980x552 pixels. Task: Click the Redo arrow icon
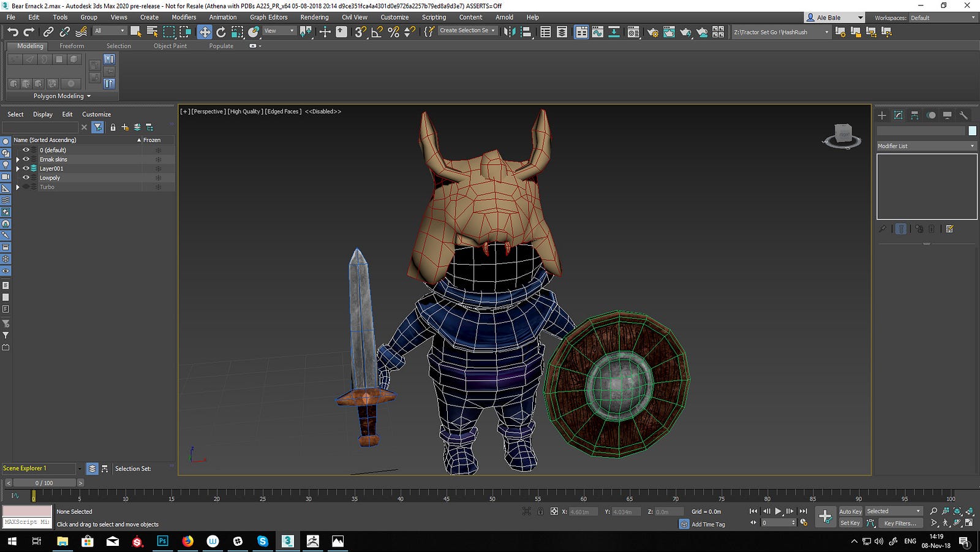pyautogui.click(x=29, y=32)
